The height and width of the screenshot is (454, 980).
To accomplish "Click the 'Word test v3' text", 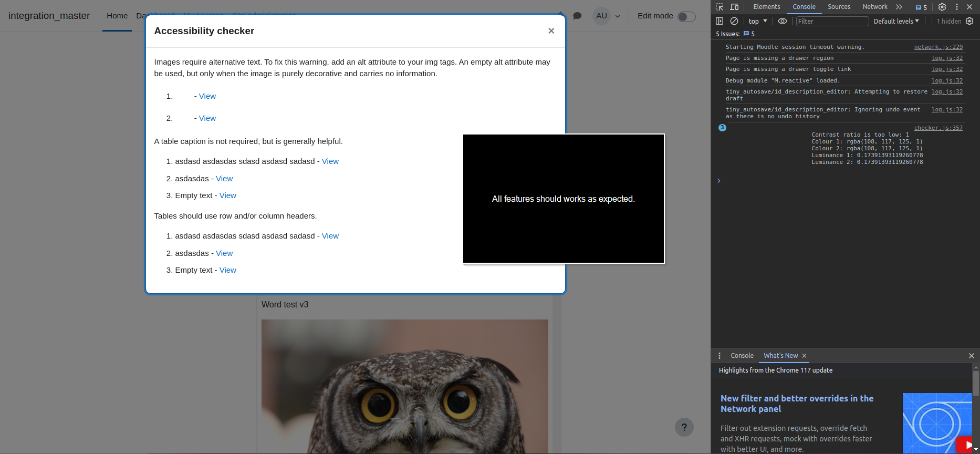I will click(285, 305).
